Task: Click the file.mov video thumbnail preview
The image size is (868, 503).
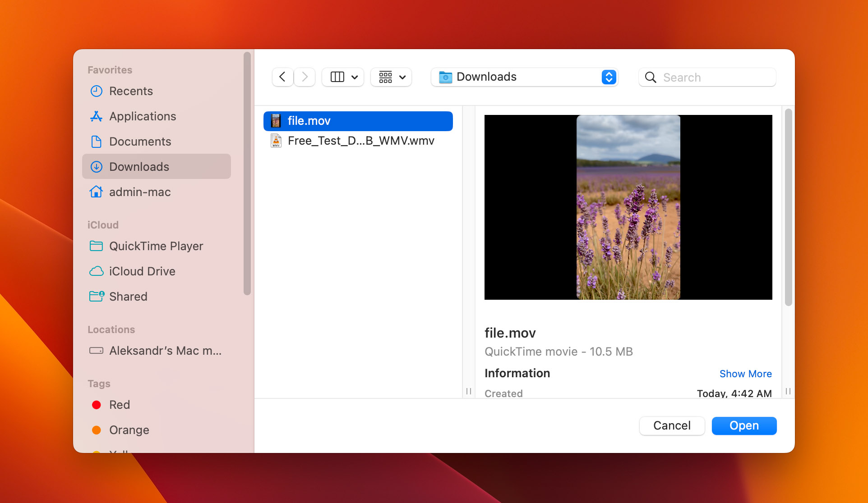Action: tap(628, 206)
